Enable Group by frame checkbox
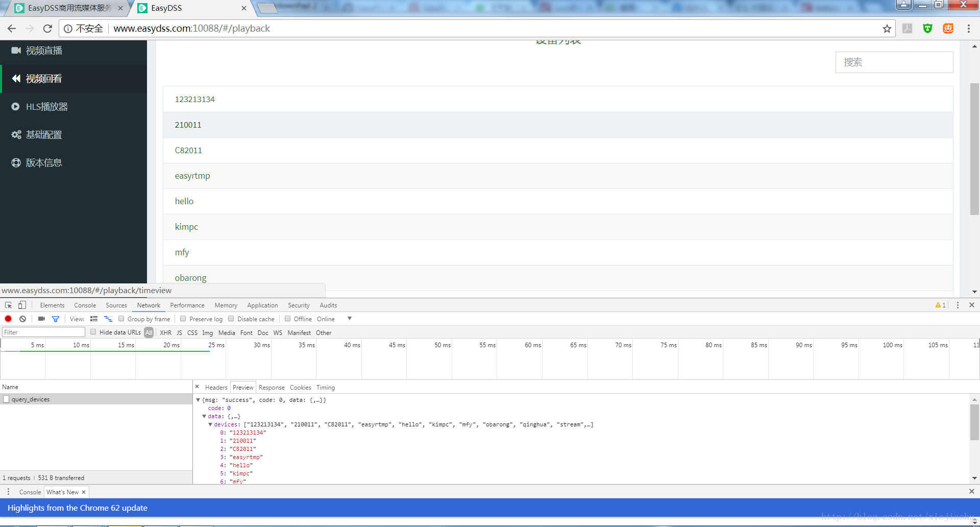Viewport: 980px width, 527px height. click(x=121, y=319)
